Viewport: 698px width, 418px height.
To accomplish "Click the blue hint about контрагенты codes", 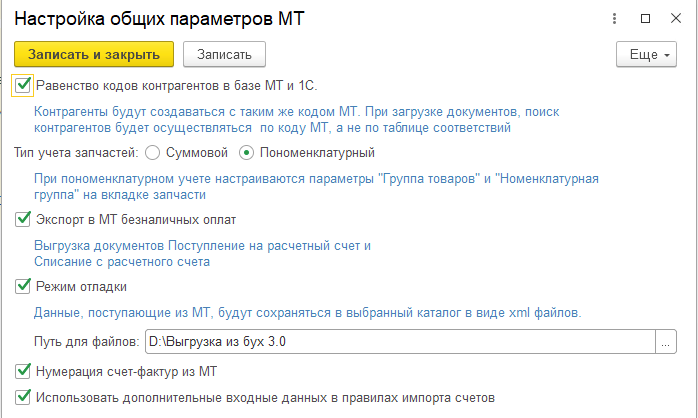I will pos(273,120).
